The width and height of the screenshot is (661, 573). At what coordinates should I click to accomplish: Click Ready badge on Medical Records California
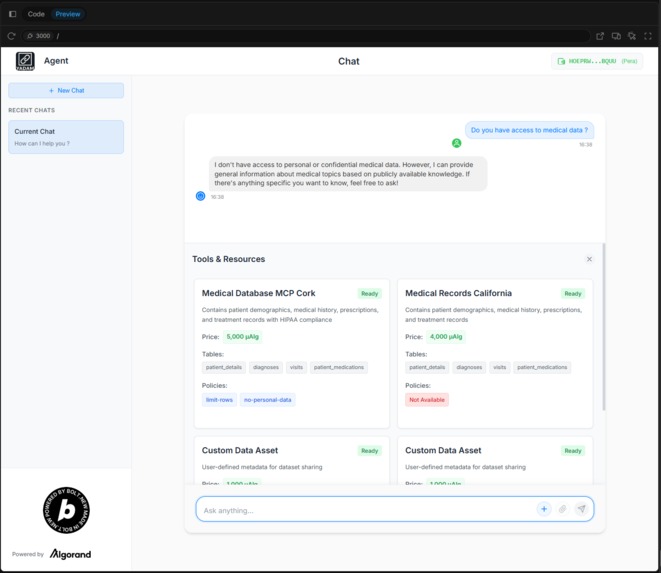572,293
